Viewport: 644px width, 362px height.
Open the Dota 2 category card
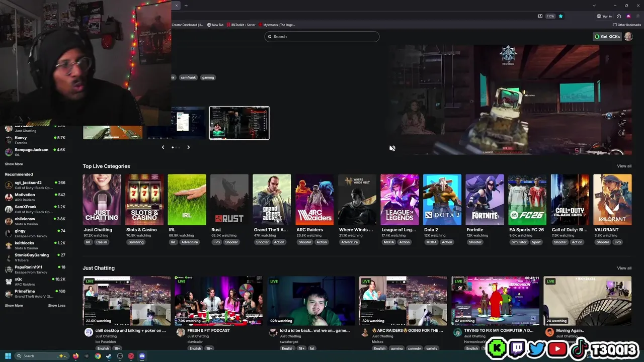click(442, 200)
